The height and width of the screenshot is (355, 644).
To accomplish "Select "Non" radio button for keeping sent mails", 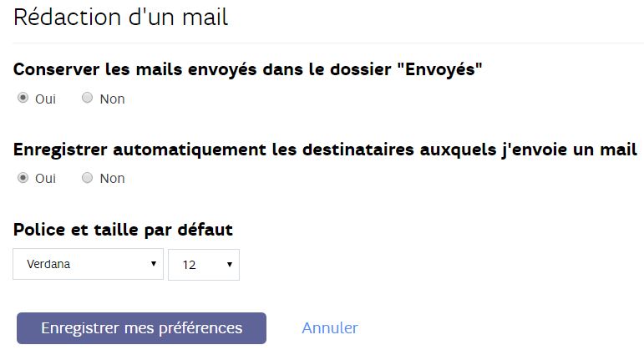I will click(x=87, y=99).
